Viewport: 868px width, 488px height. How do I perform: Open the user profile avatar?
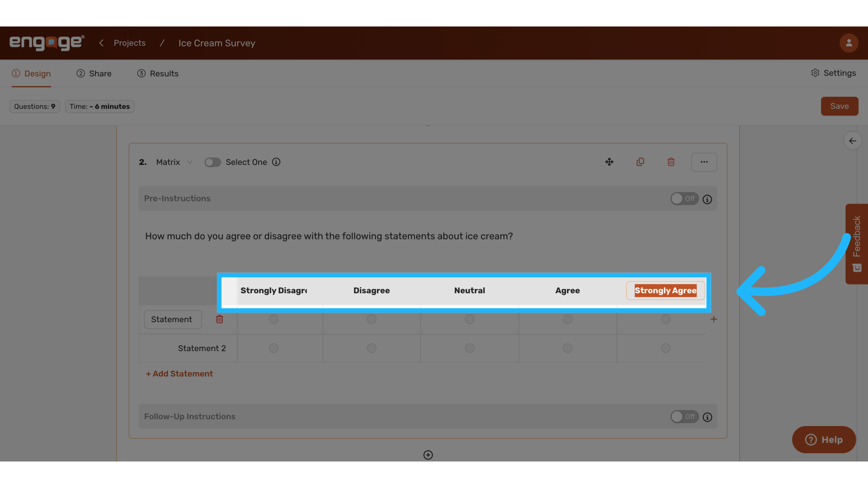pyautogui.click(x=849, y=43)
